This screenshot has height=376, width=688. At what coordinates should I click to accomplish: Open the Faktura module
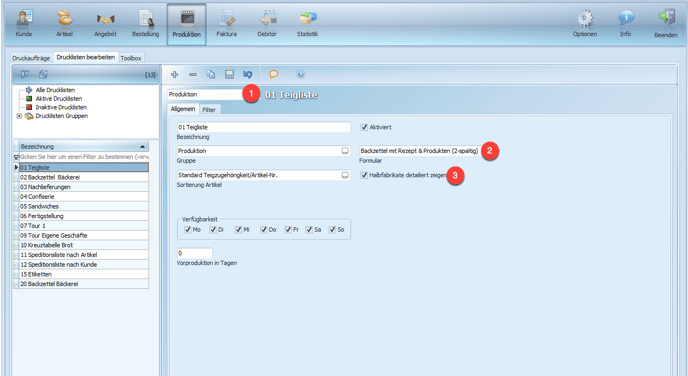click(226, 23)
